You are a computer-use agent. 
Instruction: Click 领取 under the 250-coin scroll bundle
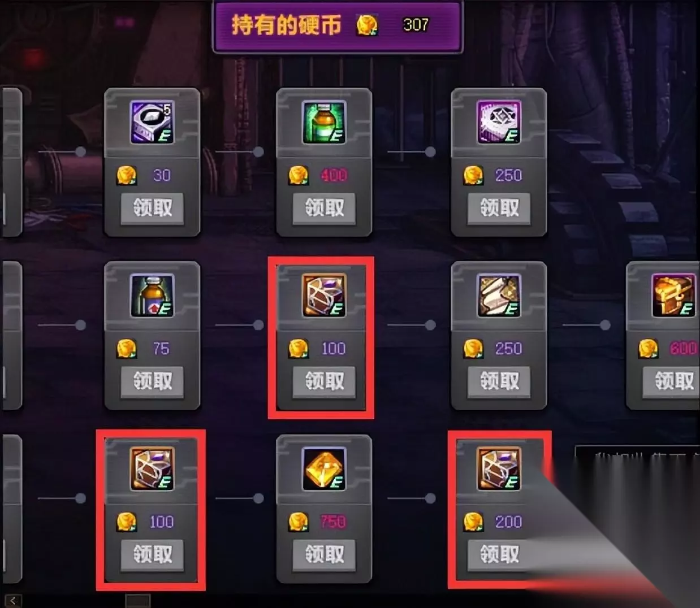[499, 381]
